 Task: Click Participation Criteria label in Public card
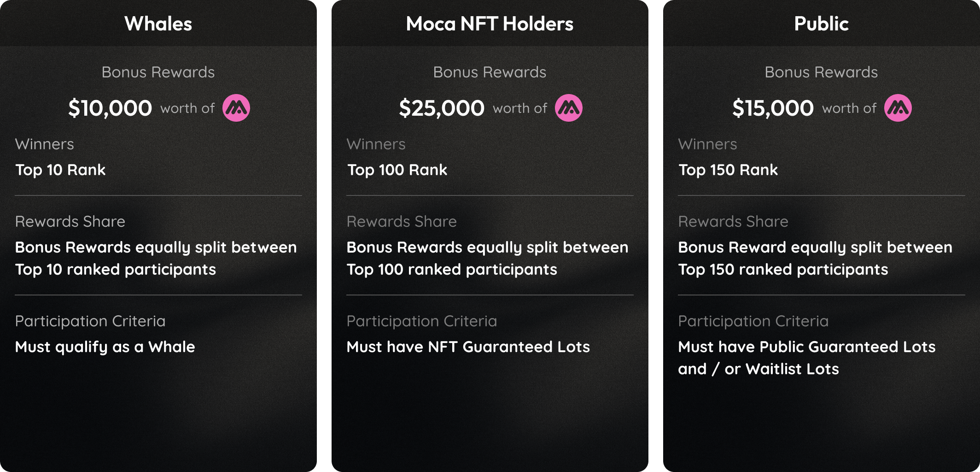point(753,321)
